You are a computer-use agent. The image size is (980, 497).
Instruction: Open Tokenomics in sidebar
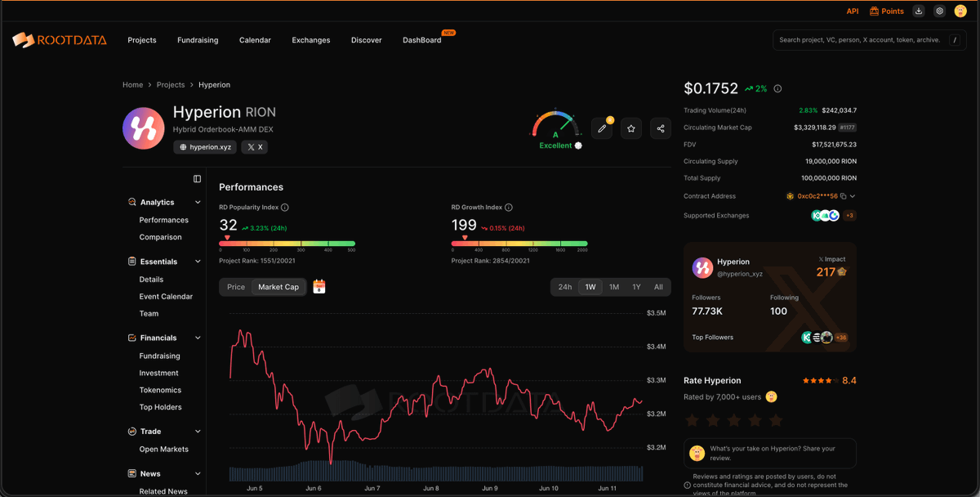point(160,390)
